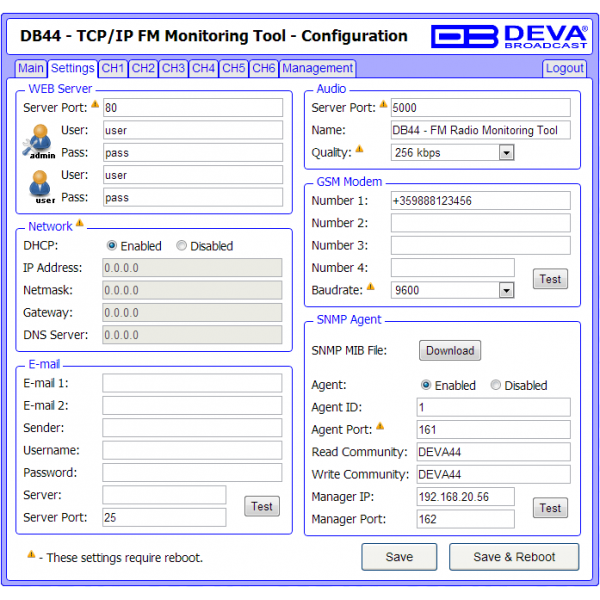Enable DHCP radio button
600x600 pixels.
111,245
